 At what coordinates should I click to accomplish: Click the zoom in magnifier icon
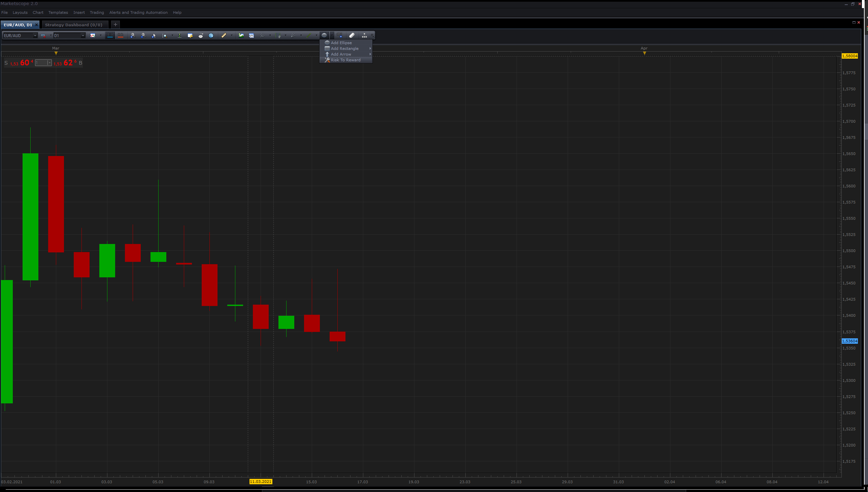coord(133,35)
